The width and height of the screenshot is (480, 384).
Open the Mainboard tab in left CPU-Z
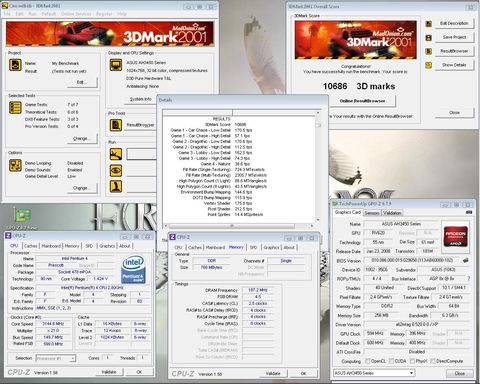(51, 246)
